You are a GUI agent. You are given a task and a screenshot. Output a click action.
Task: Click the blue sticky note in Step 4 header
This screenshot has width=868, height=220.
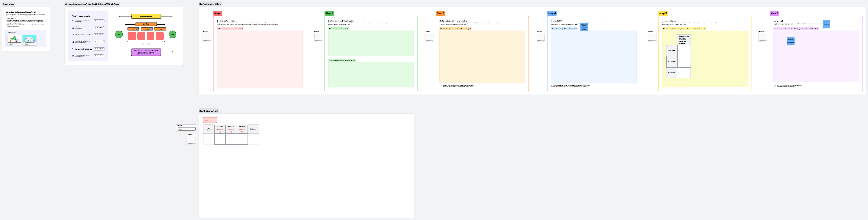point(584,27)
